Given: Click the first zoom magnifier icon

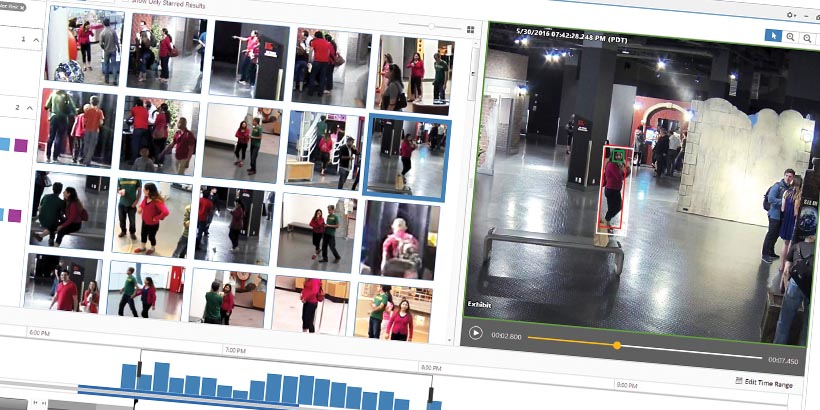Looking at the screenshot, I should pyautogui.click(x=790, y=37).
